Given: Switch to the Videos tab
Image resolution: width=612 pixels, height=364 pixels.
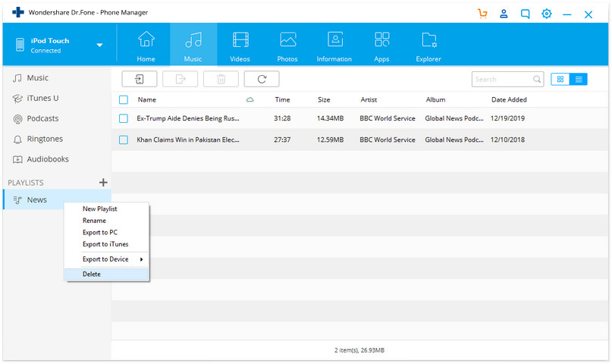Looking at the screenshot, I should tap(240, 46).
